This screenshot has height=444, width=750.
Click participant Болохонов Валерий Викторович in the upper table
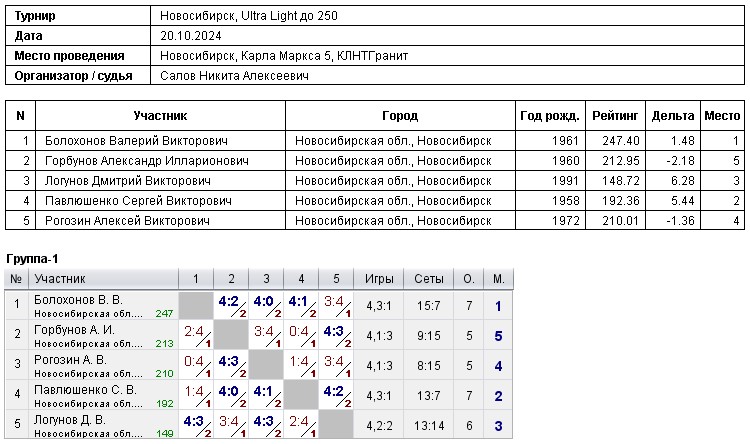click(137, 141)
